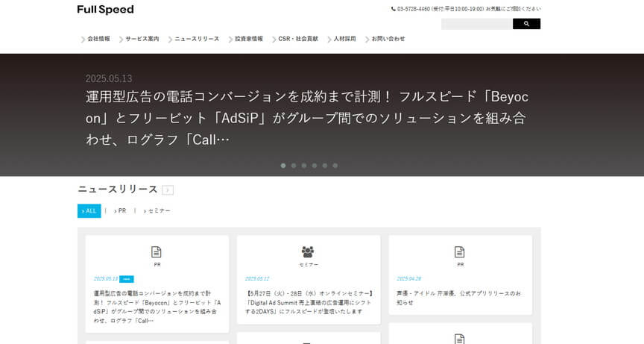Click セミナー label under people icon

309,265
